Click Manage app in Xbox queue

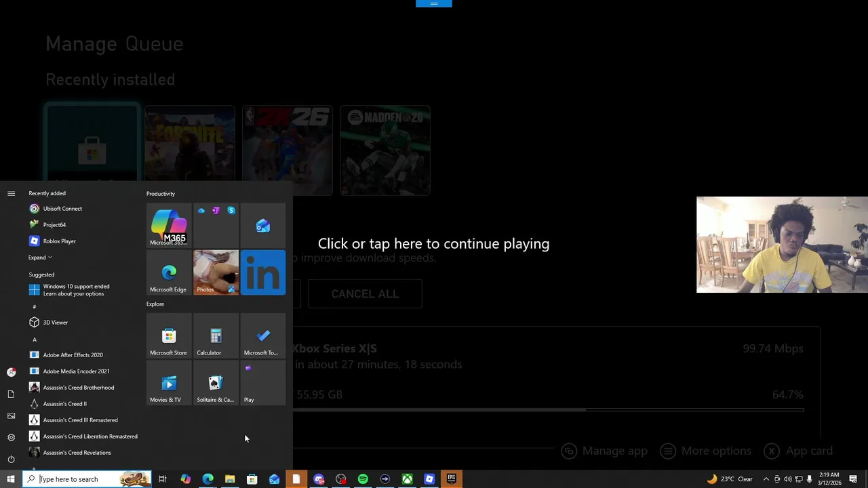(605, 451)
